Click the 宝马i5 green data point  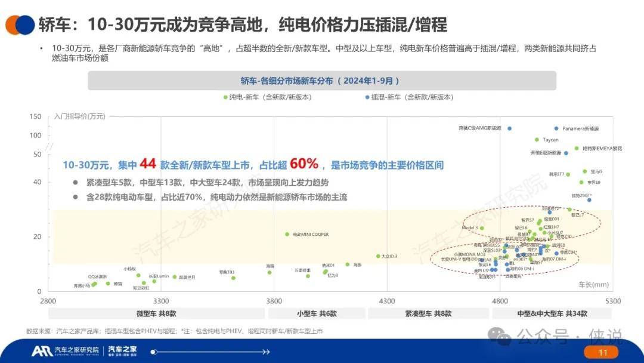click(584, 171)
